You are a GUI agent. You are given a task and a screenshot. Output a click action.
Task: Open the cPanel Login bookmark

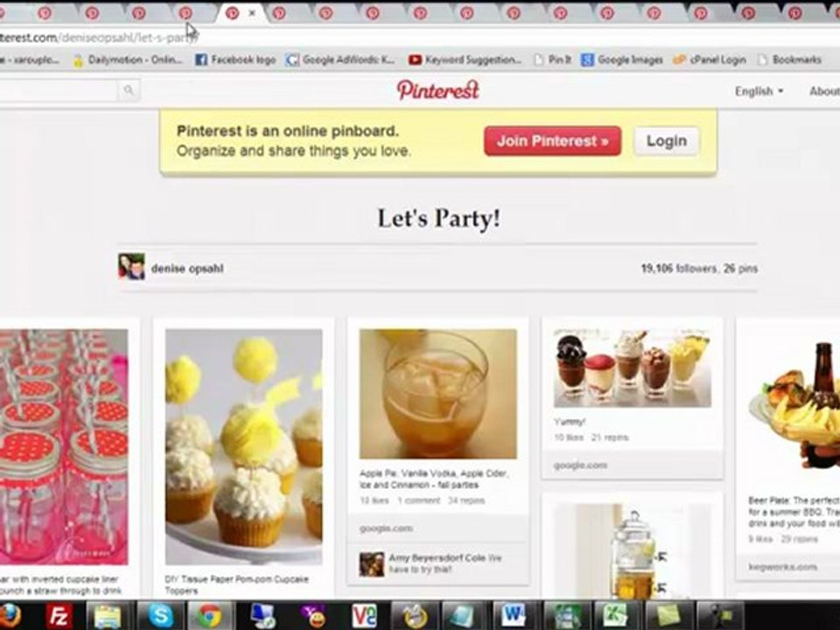(710, 59)
